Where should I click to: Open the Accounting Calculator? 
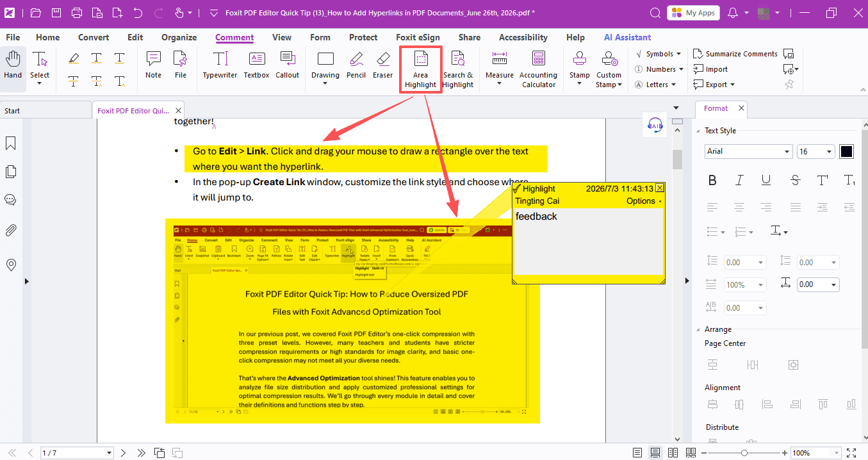click(x=538, y=69)
